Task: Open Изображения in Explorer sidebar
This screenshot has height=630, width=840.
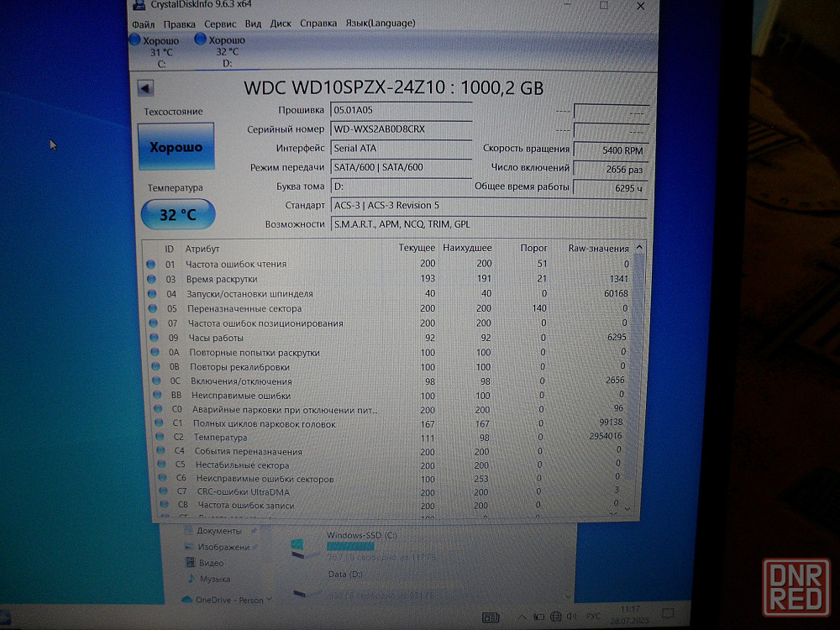Action: [223, 547]
